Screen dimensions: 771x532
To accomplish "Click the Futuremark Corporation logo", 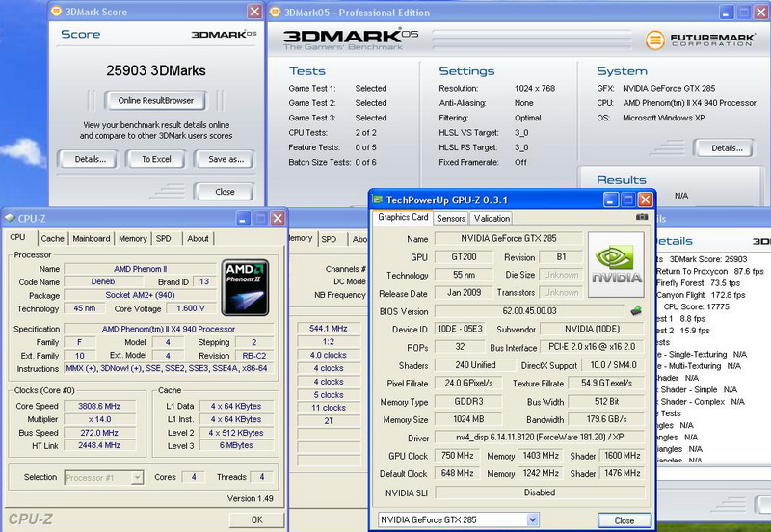I will click(701, 40).
